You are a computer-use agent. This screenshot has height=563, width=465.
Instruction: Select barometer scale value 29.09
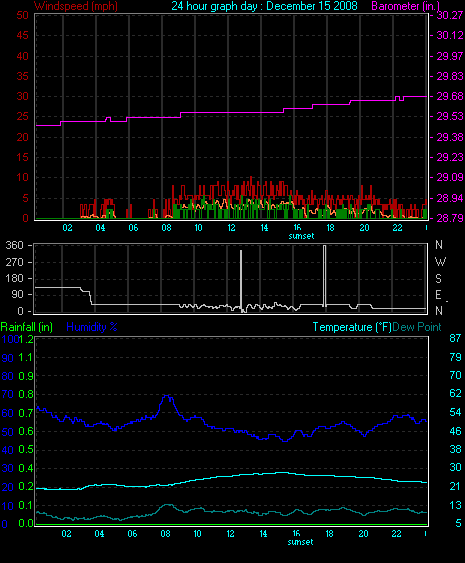[x=450, y=177]
